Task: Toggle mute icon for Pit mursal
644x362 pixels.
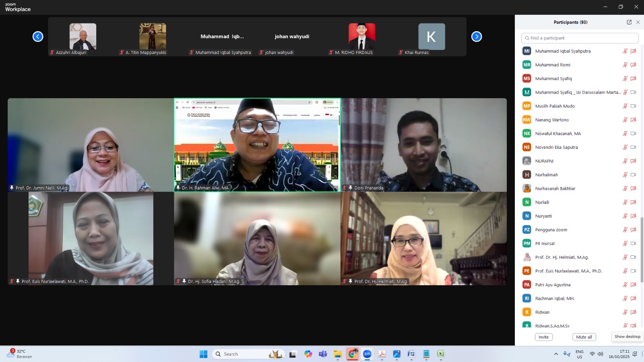Action: (x=625, y=244)
